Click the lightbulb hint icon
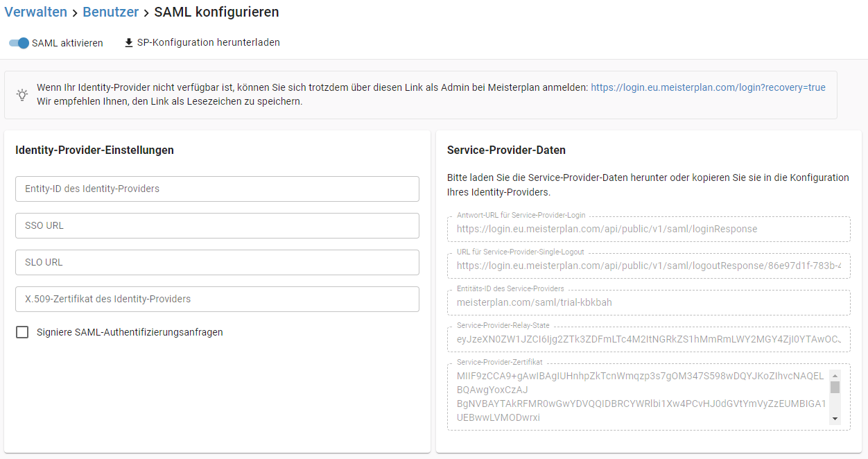The image size is (868, 459). point(22,94)
